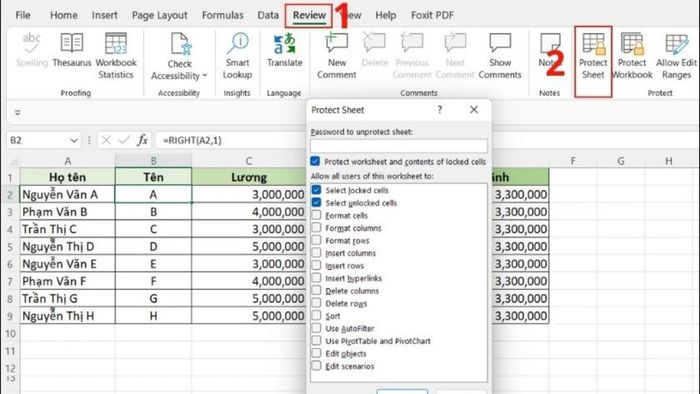Viewport: 700px width, 394px height.
Task: Run Check Accessibility
Action: 179,56
